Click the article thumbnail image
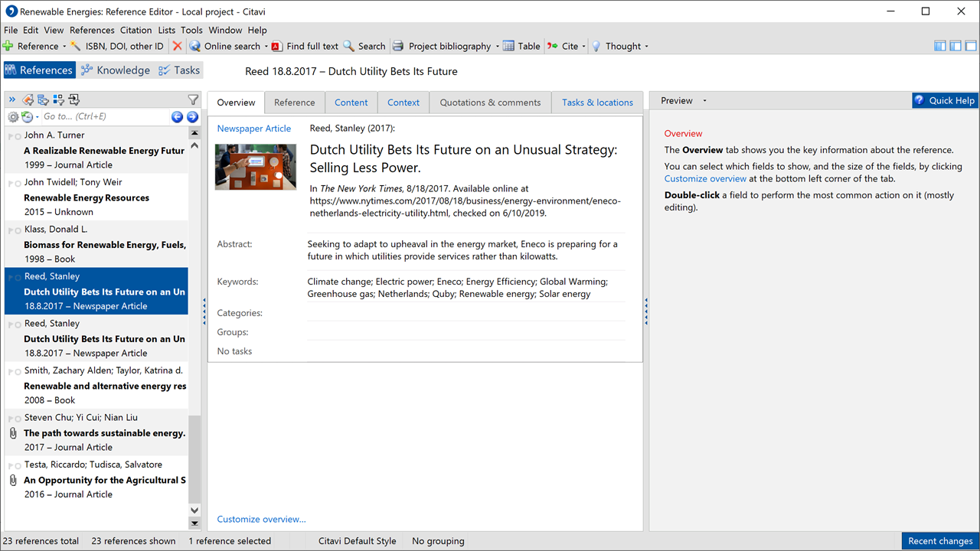 point(255,167)
